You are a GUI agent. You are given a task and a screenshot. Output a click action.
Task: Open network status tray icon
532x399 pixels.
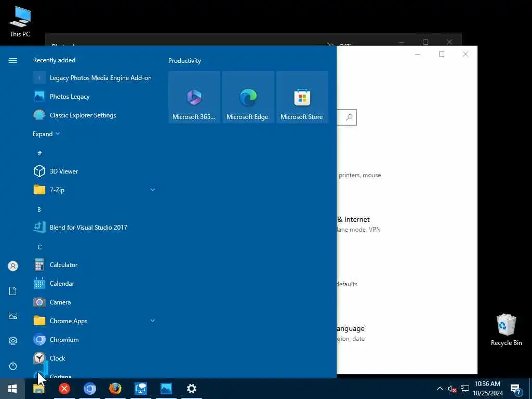[465, 389]
